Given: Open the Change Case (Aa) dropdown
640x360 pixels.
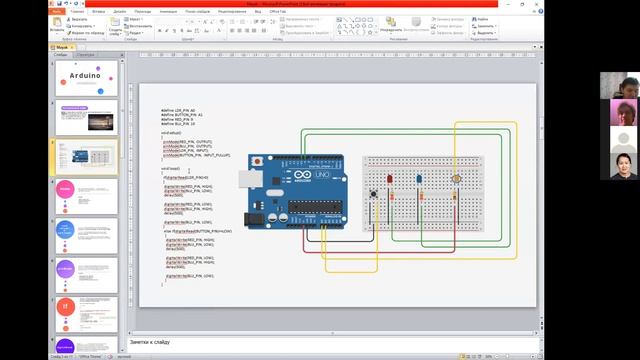Looking at the screenshot, I should tap(207, 31).
